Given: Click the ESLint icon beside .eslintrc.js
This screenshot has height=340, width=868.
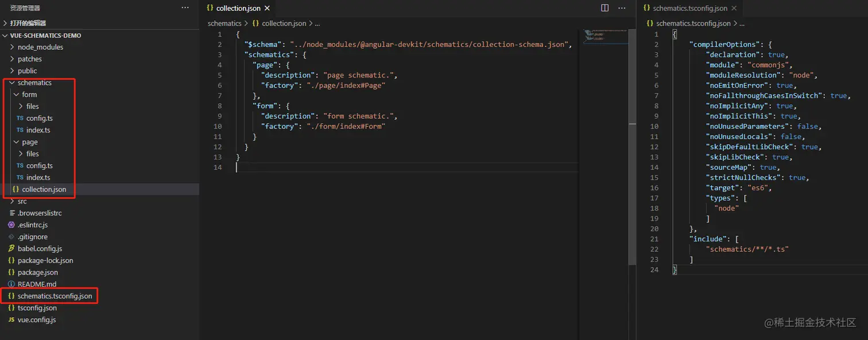Looking at the screenshot, I should click(11, 225).
